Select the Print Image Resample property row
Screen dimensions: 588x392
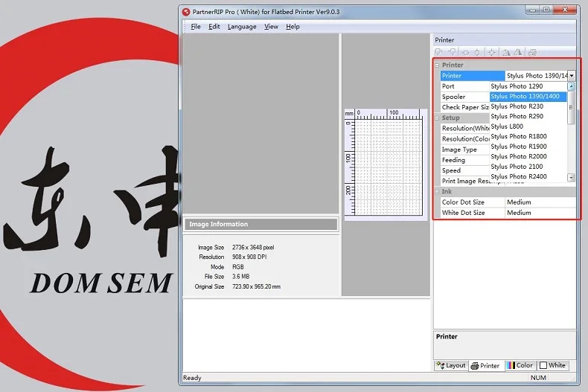465,181
